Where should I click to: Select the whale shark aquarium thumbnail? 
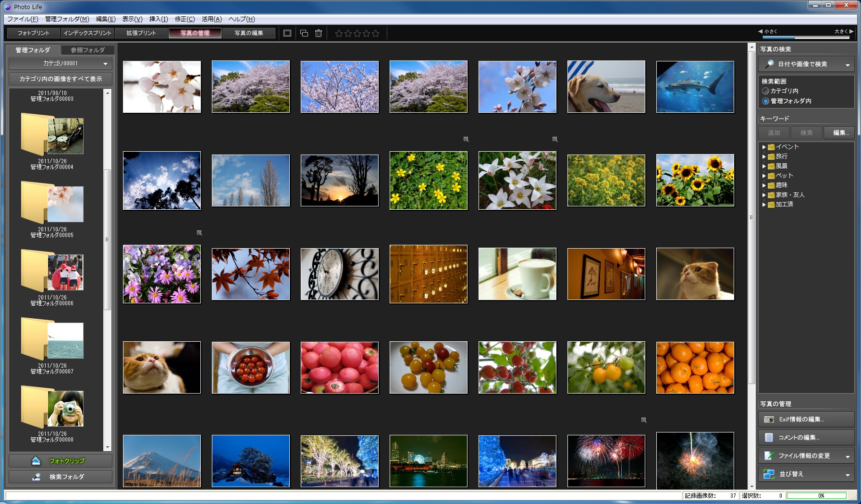[695, 86]
